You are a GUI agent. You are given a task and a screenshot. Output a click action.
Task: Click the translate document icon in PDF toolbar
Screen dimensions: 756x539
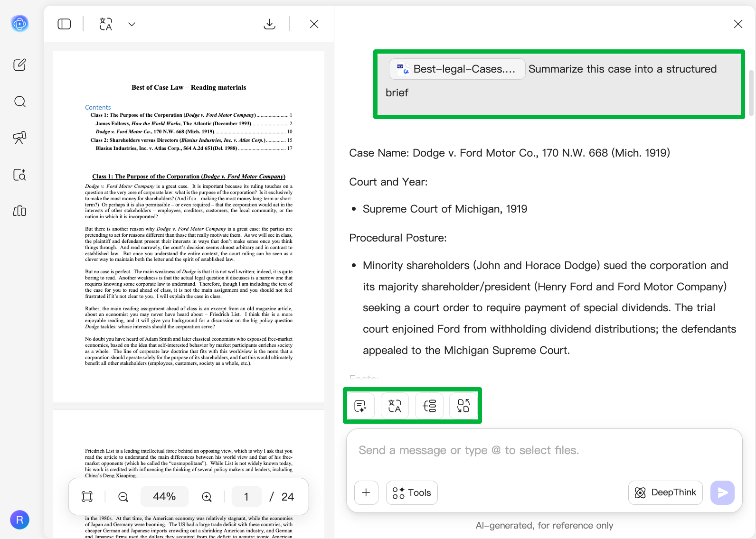click(106, 24)
